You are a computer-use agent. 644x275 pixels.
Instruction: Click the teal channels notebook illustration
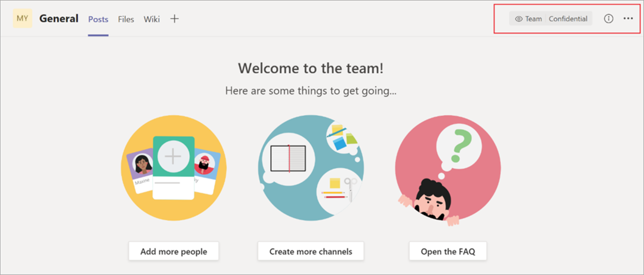click(x=311, y=168)
